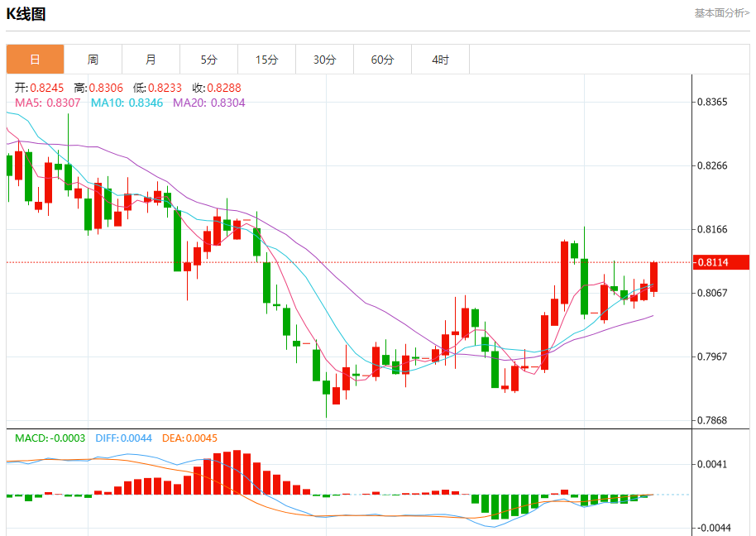The height and width of the screenshot is (536, 756).
Task: Open the 30分 interval tab
Action: [324, 60]
